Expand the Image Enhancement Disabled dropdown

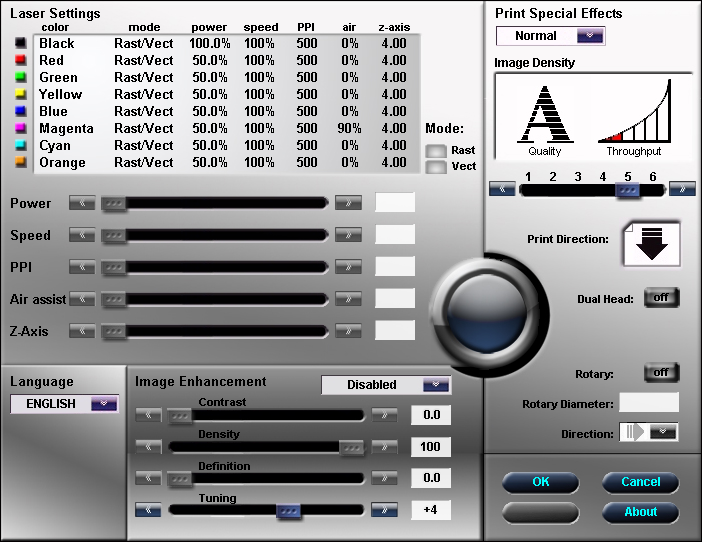point(385,385)
